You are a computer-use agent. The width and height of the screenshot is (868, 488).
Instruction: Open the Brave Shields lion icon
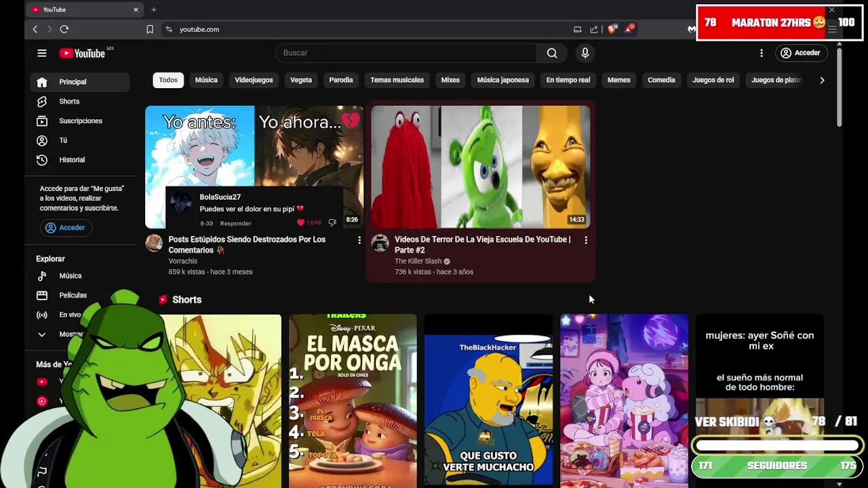[x=612, y=29]
